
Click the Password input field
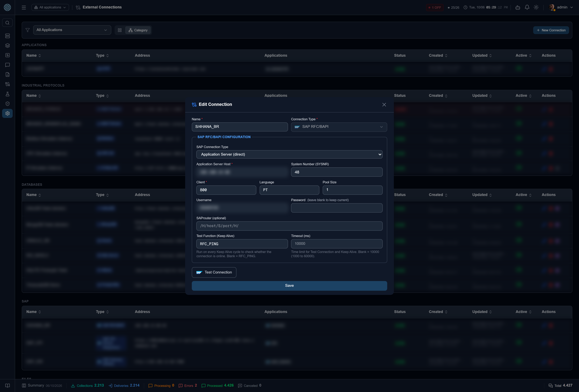[x=337, y=208]
